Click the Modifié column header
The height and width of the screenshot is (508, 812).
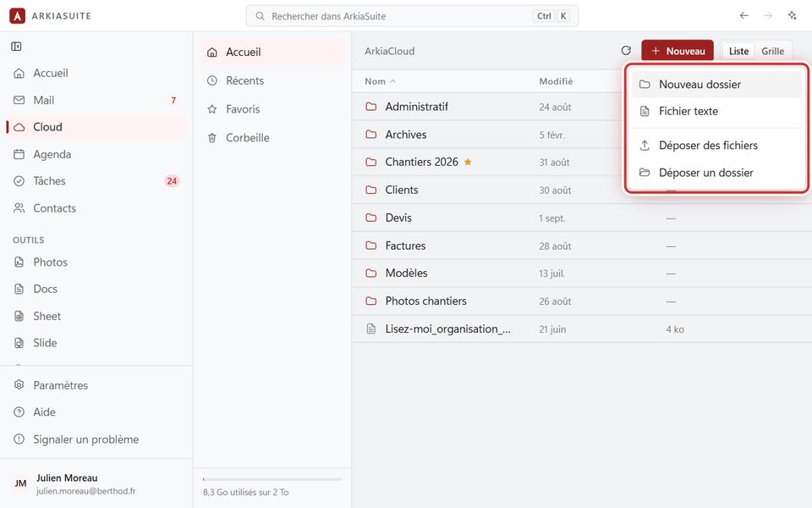click(x=556, y=81)
